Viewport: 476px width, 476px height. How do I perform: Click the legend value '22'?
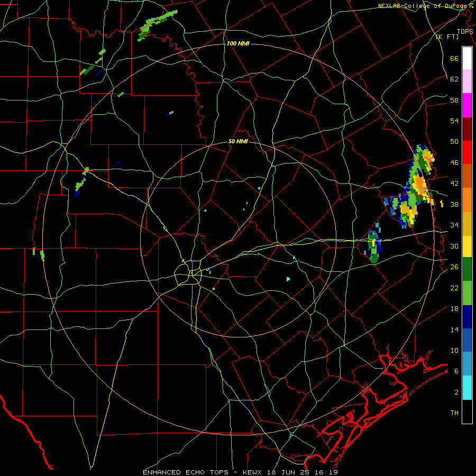point(454,288)
